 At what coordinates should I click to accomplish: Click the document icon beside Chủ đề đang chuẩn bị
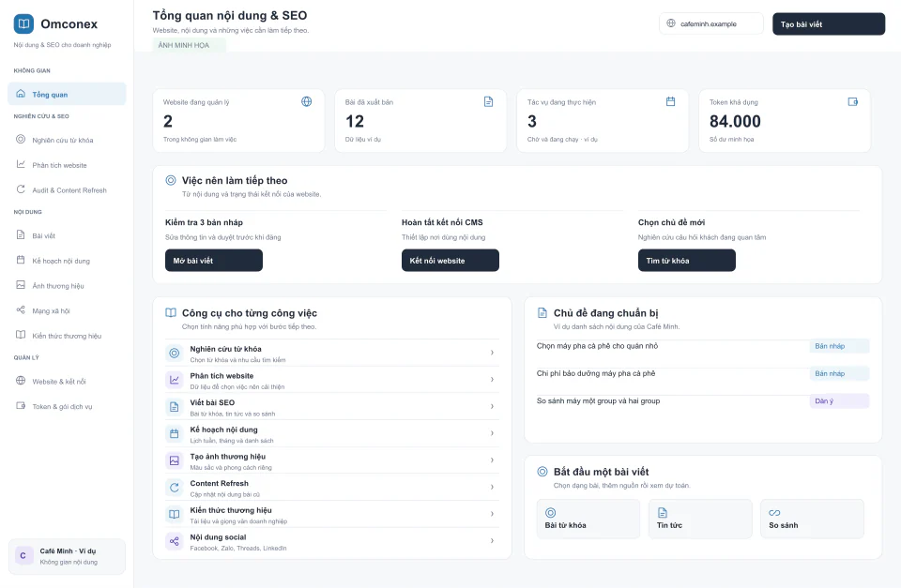[542, 313]
